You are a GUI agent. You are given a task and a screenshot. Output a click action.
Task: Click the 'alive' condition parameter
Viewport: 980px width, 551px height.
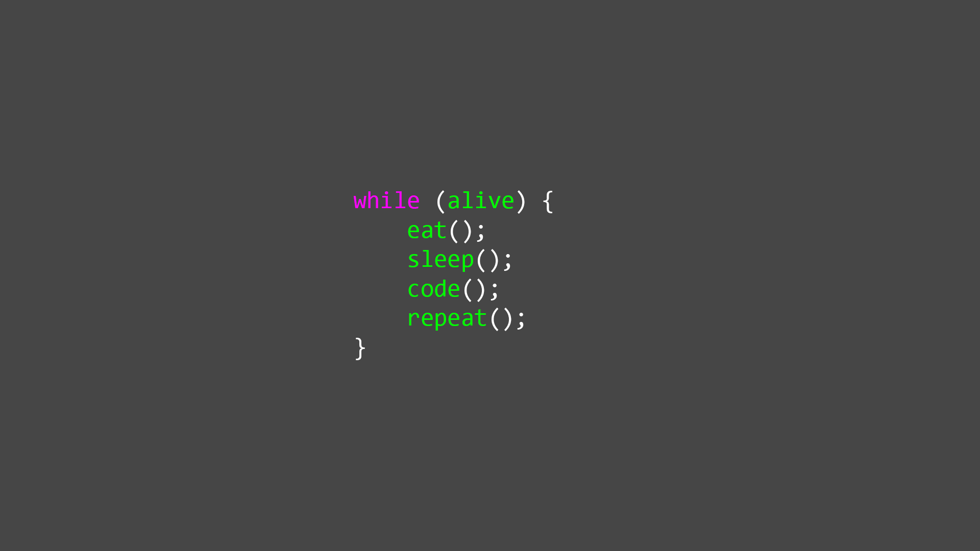[480, 201]
